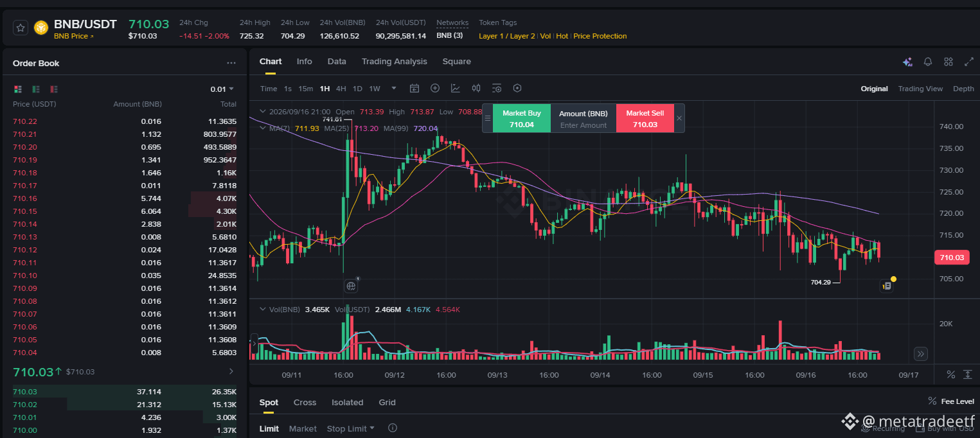This screenshot has width=980, height=438.
Task: Switch chart to Trading View mode
Action: click(920, 89)
